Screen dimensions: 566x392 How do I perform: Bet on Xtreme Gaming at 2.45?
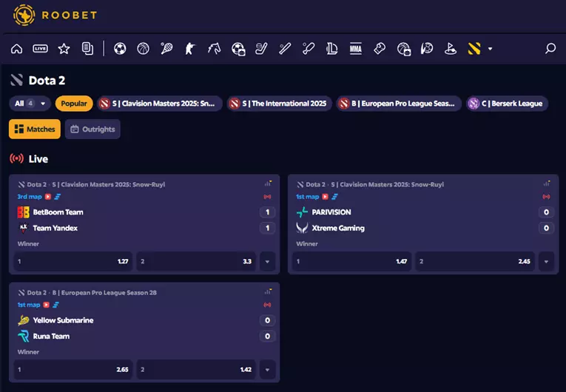tap(475, 261)
